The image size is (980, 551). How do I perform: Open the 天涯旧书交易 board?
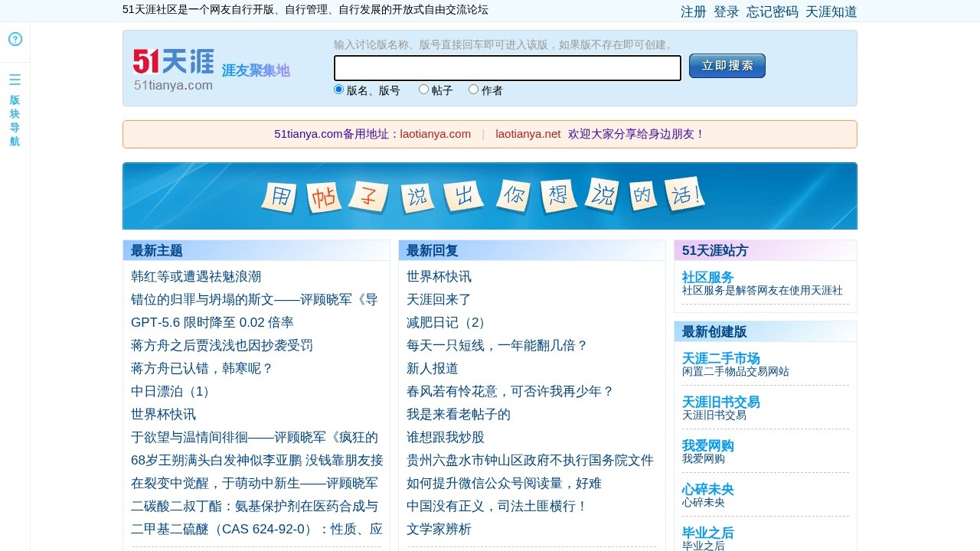(x=721, y=402)
